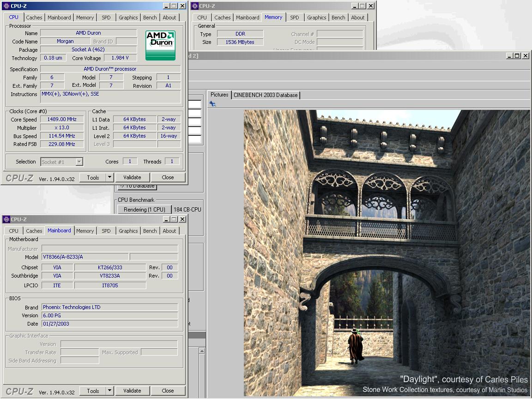This screenshot has width=532, height=399.
Task: Click the Core Speed 1489.00 MHz value
Action: pos(62,119)
